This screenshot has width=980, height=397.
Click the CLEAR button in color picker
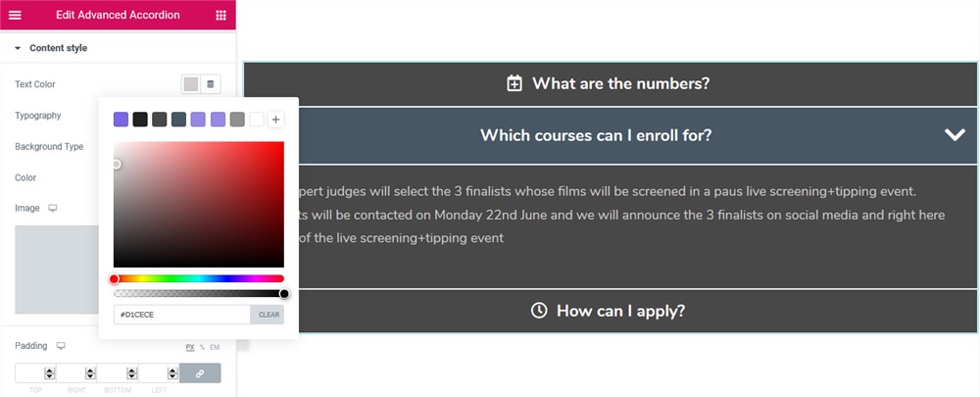(269, 315)
